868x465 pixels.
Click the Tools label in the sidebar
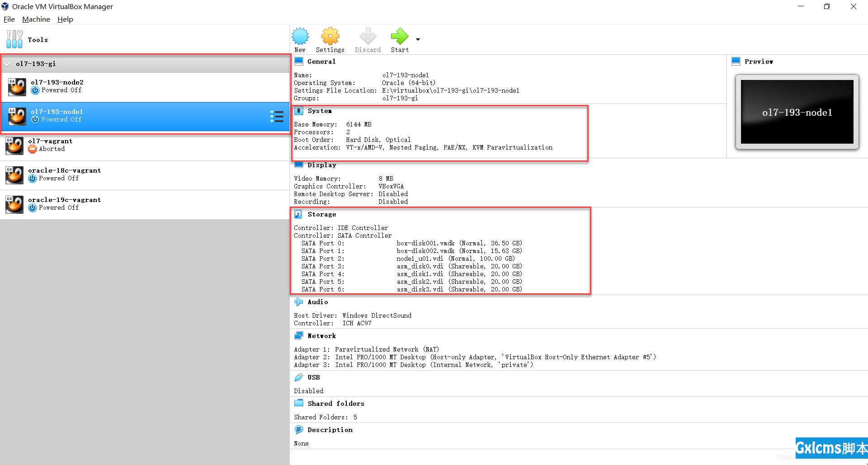click(38, 40)
